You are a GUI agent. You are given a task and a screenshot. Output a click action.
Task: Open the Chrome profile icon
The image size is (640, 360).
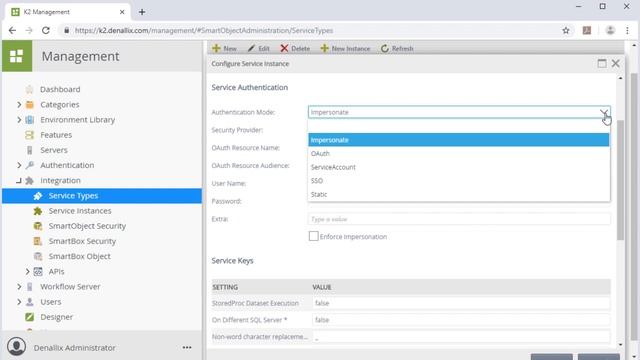[610, 31]
